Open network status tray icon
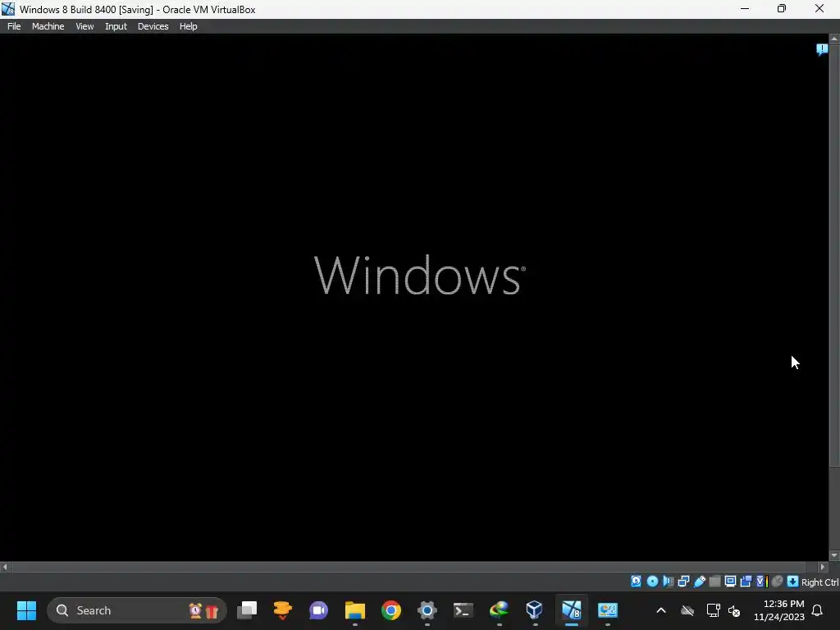This screenshot has height=630, width=840. [x=713, y=610]
